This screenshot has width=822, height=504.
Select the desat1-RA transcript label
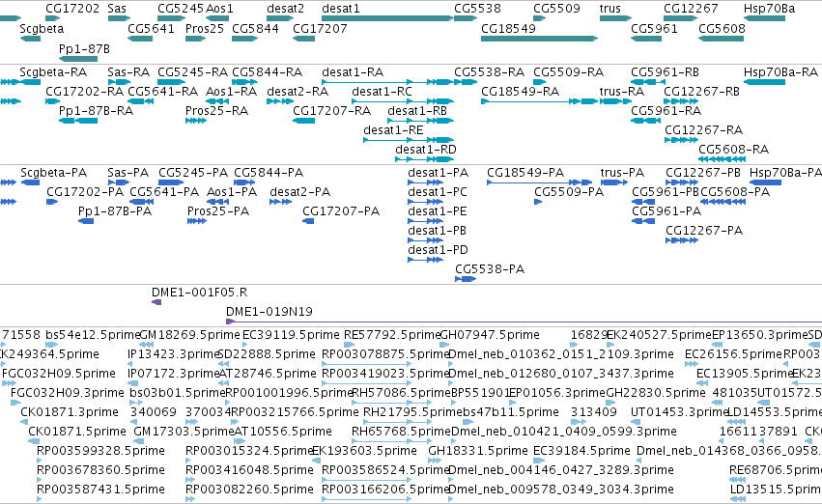tap(353, 72)
